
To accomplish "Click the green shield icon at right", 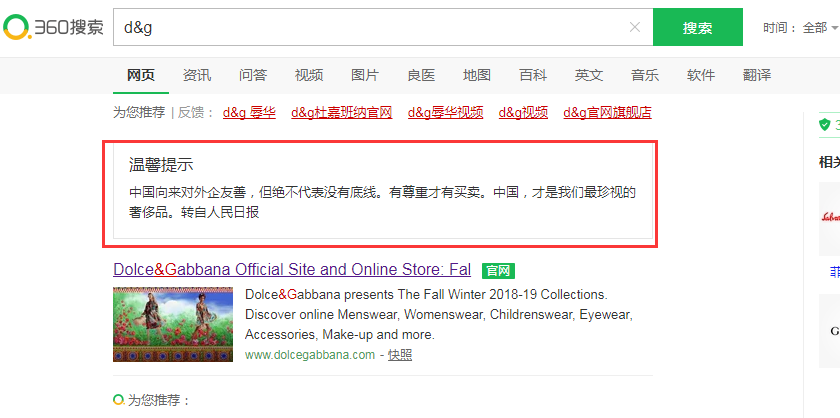I will [x=825, y=124].
